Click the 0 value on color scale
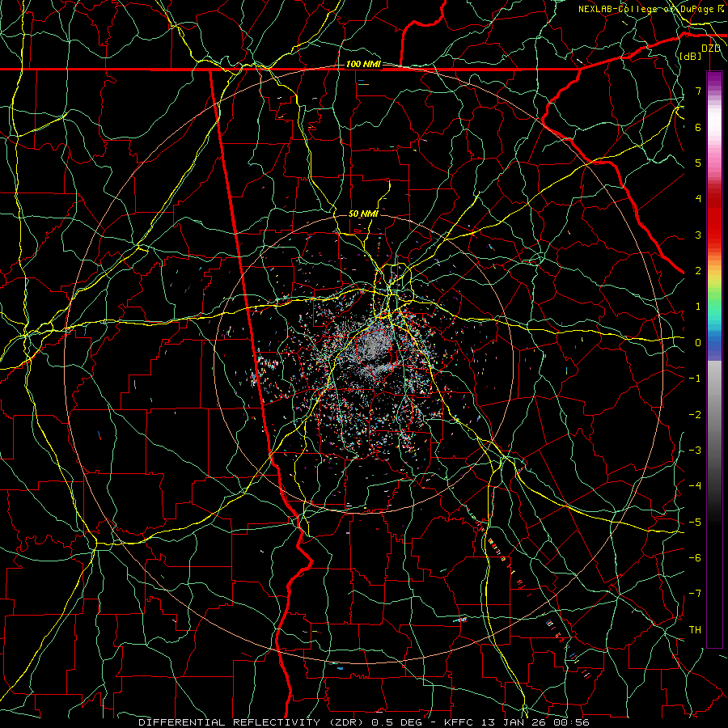 coord(698,343)
